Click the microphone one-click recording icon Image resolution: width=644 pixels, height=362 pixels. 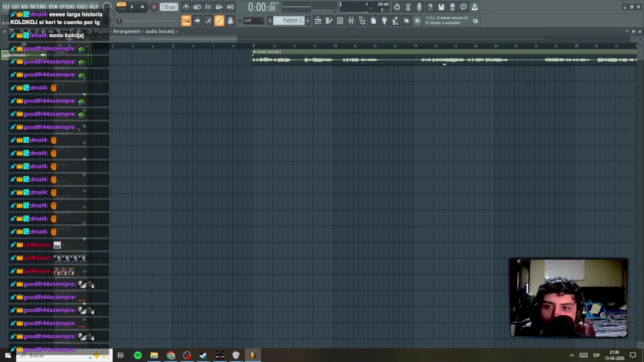[419, 7]
